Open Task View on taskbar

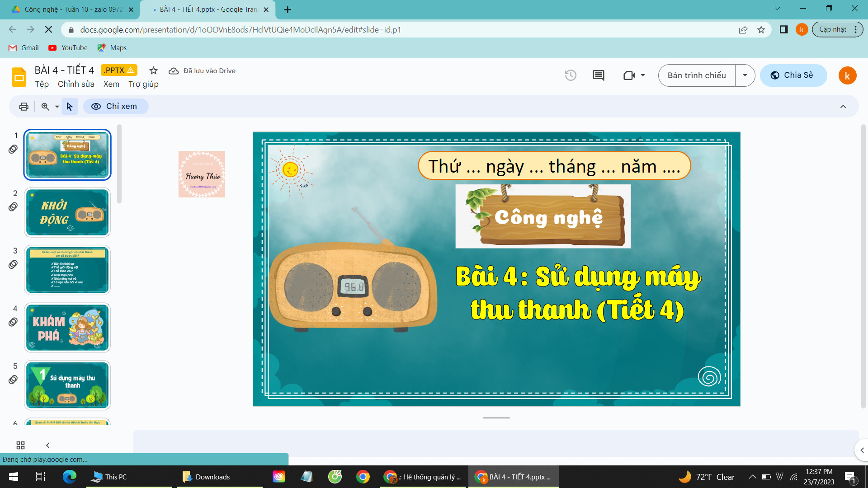[x=41, y=477]
